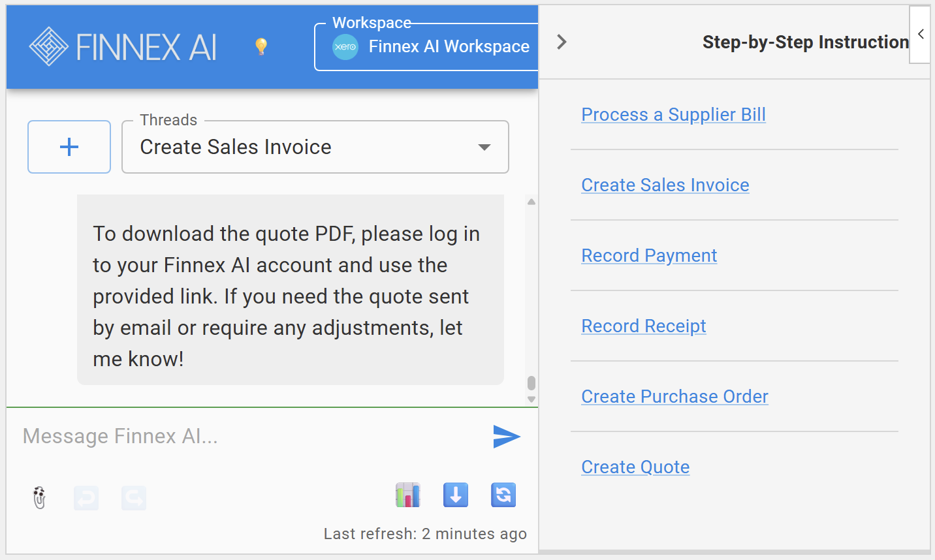
Task: Click the redo arrow icon
Action: tap(134, 498)
